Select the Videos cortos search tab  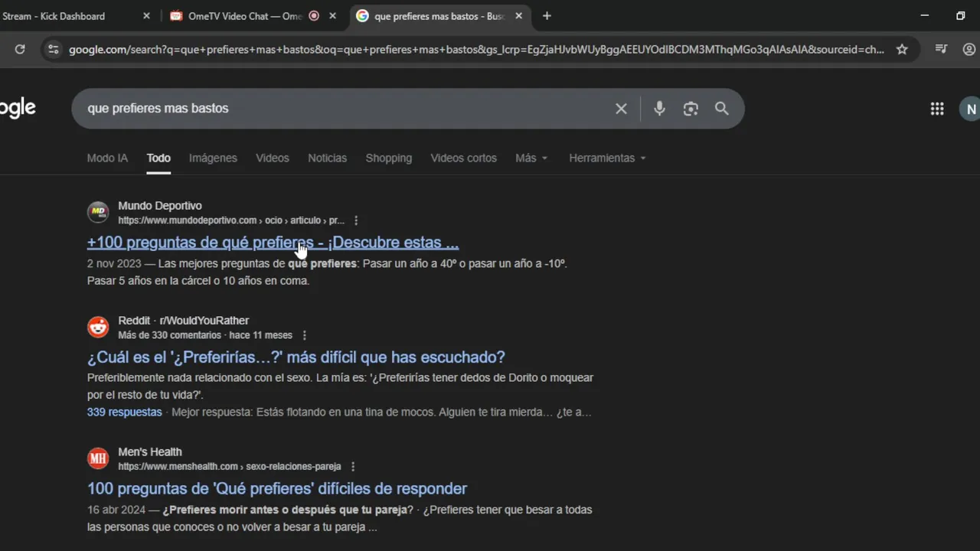pyautogui.click(x=463, y=158)
